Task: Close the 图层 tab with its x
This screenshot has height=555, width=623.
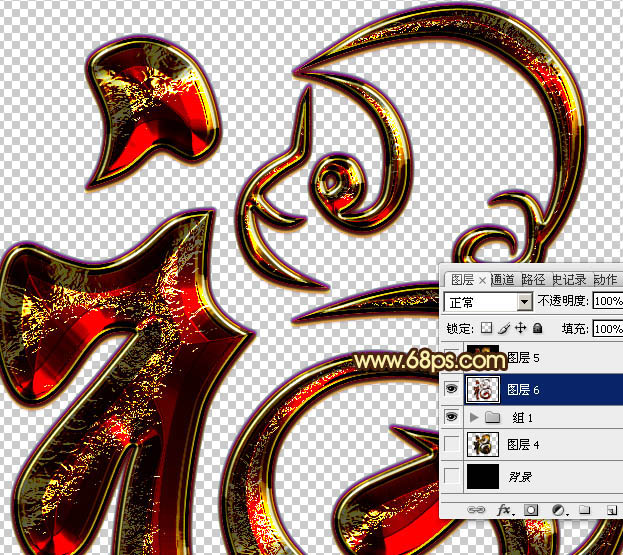Action: pos(482,280)
